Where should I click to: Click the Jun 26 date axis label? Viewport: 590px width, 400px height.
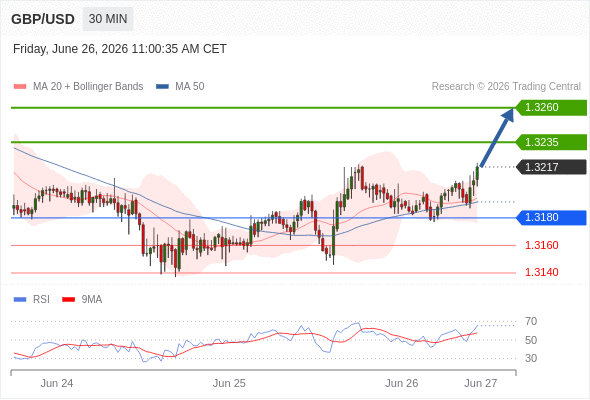tap(401, 383)
